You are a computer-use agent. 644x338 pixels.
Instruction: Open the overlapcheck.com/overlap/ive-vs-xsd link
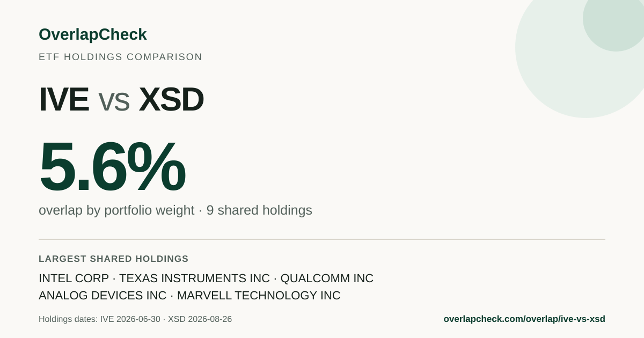tap(524, 319)
